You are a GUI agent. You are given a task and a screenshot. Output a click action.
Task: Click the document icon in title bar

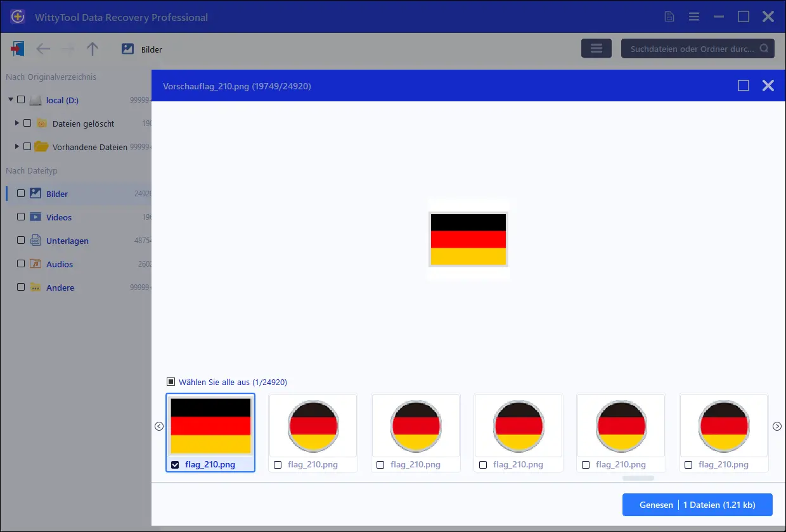click(x=669, y=16)
